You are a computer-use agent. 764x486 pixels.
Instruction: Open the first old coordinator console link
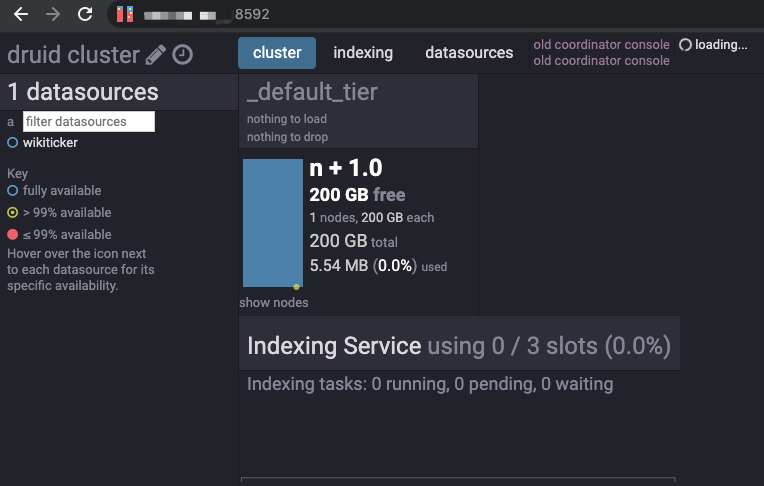[601, 44]
